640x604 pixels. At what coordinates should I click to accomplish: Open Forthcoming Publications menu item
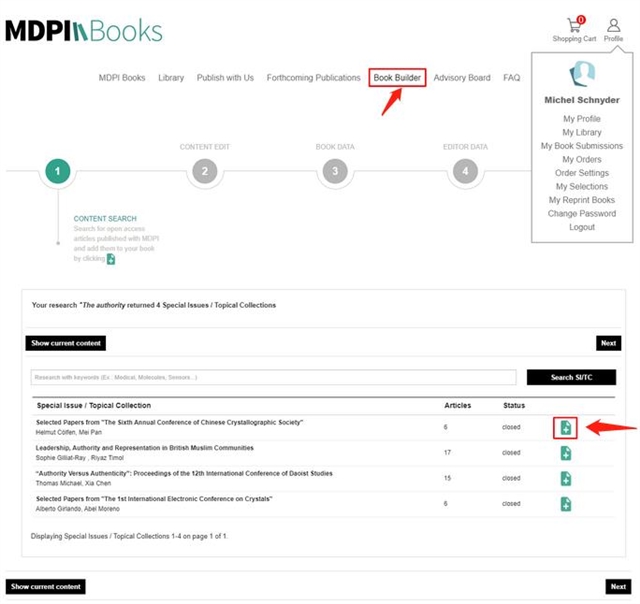click(313, 78)
